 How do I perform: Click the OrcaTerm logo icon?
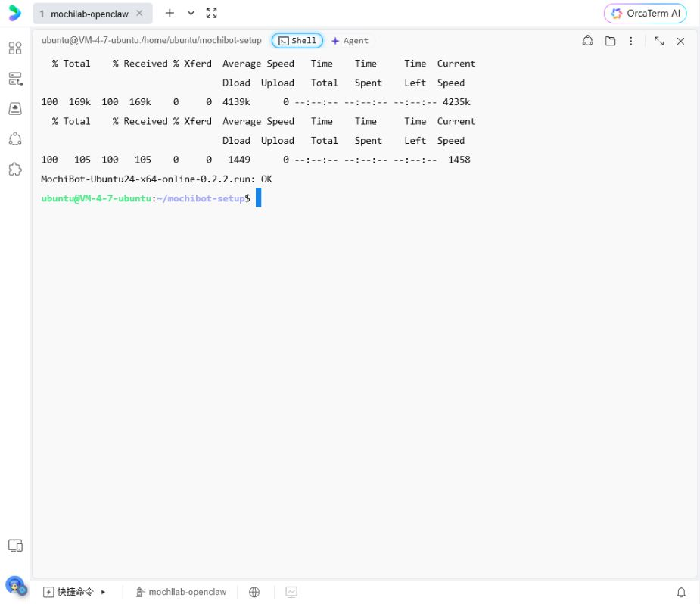14,13
